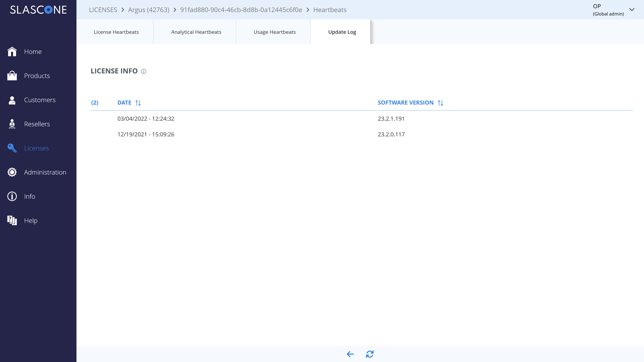Click the Products shopping bag icon
The height and width of the screenshot is (362, 644).
tap(12, 76)
